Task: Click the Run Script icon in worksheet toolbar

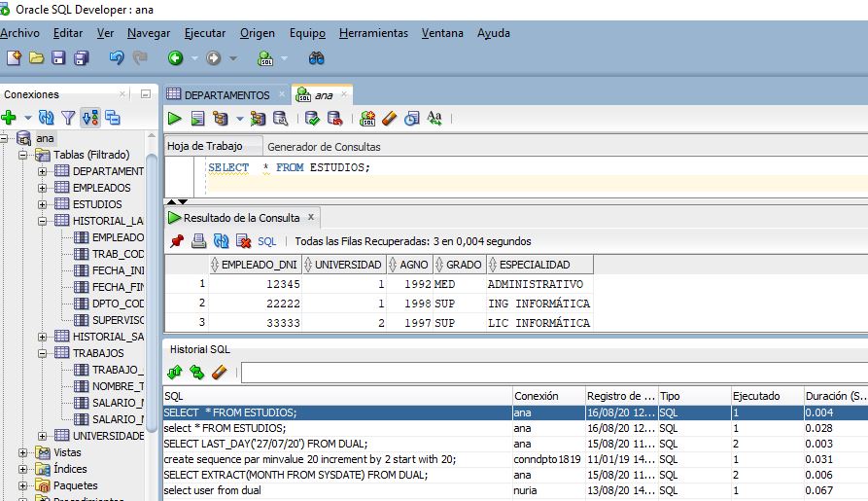Action: pos(197,118)
